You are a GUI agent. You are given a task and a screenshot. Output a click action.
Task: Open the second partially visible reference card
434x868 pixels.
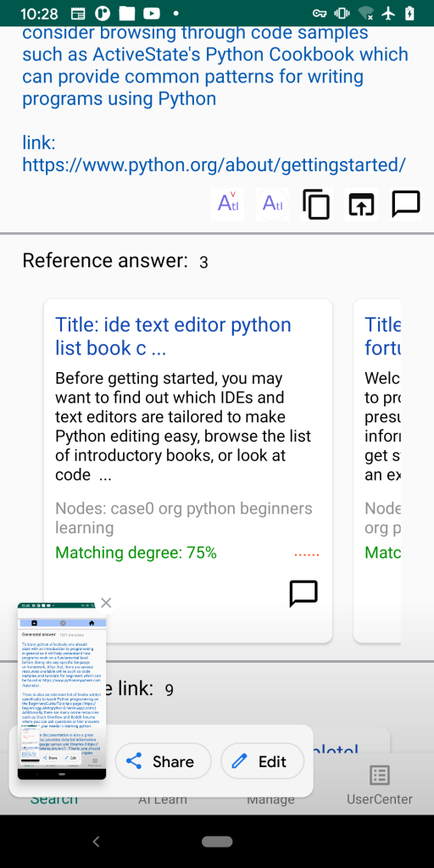[x=377, y=471]
